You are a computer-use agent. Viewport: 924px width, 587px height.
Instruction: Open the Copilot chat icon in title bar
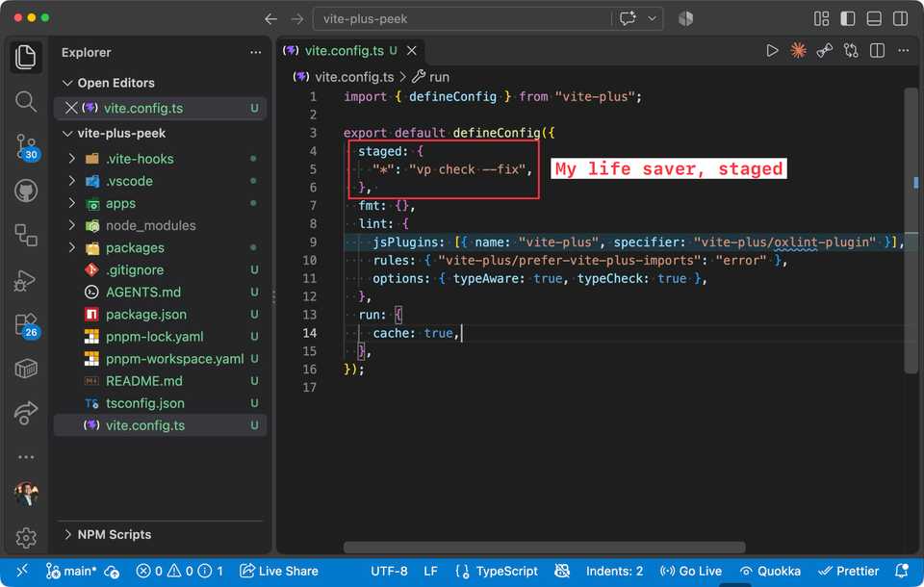click(628, 18)
